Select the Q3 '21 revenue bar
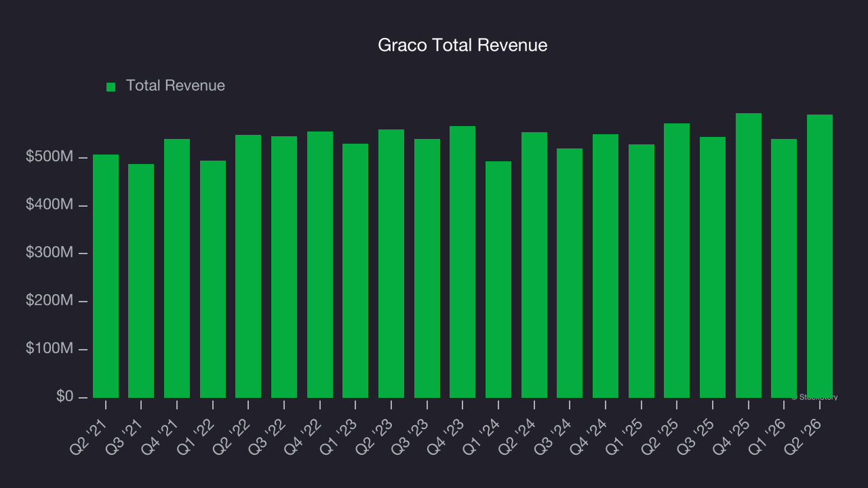The height and width of the screenshot is (488, 868). pos(141,281)
